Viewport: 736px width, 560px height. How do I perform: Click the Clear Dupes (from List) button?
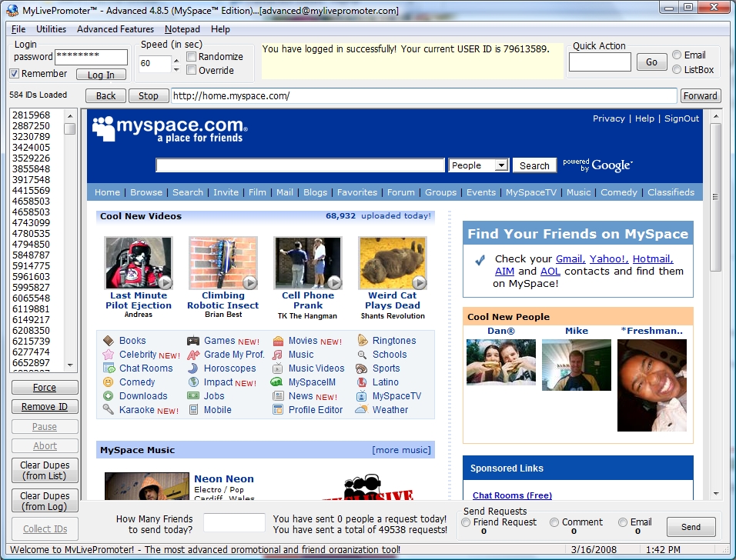click(x=45, y=471)
